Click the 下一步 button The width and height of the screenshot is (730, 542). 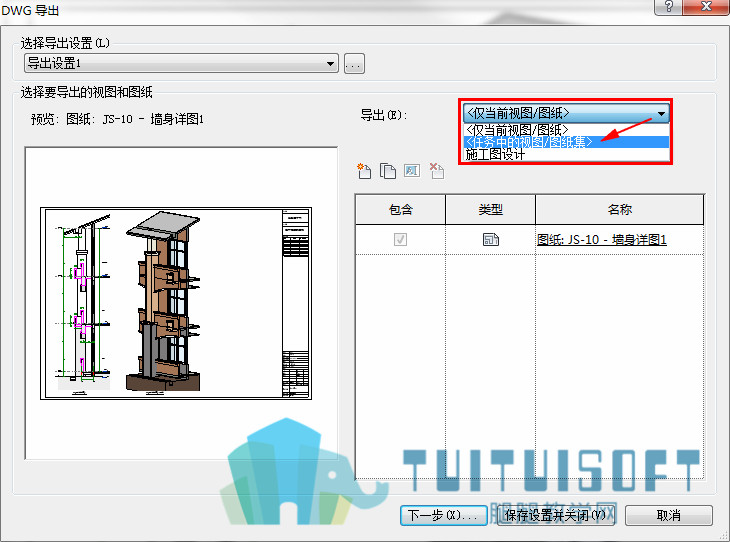click(x=444, y=515)
